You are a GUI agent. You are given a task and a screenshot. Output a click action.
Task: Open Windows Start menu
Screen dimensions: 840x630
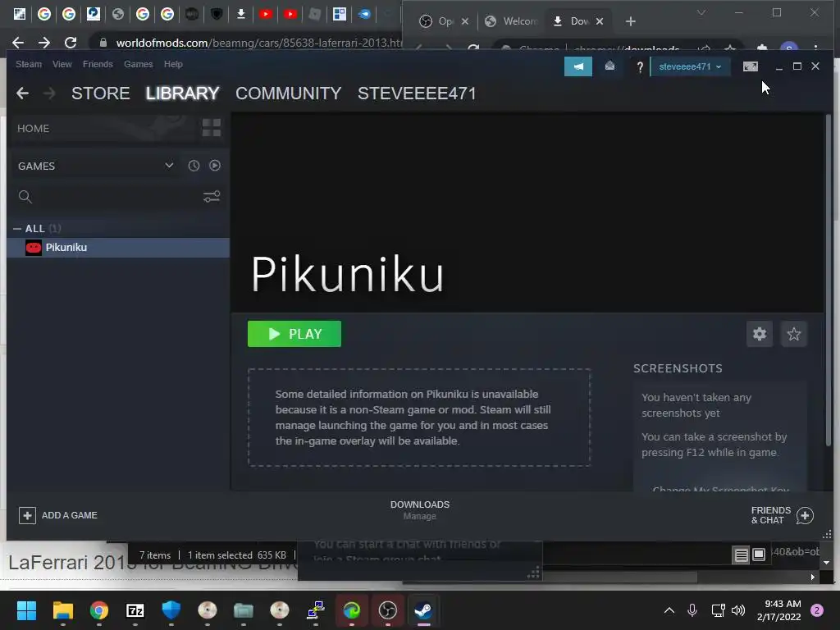click(x=26, y=610)
